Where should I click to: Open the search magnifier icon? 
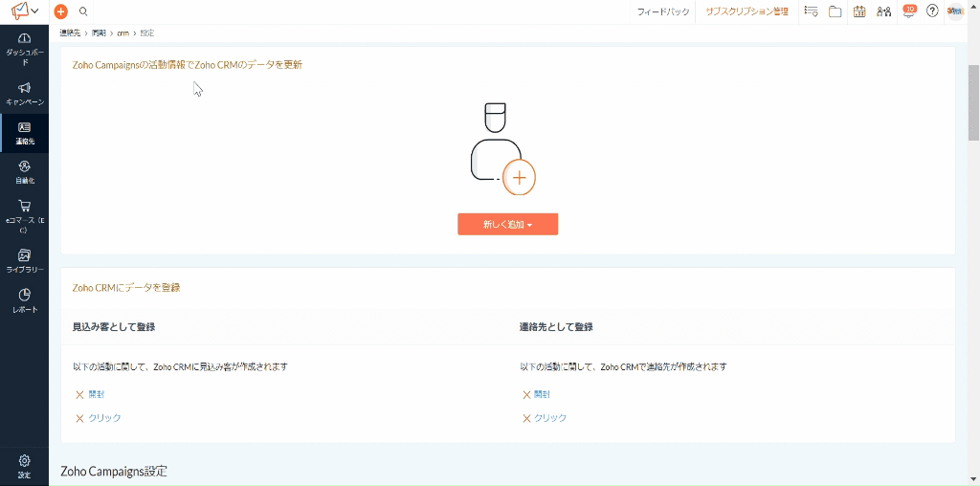[83, 11]
